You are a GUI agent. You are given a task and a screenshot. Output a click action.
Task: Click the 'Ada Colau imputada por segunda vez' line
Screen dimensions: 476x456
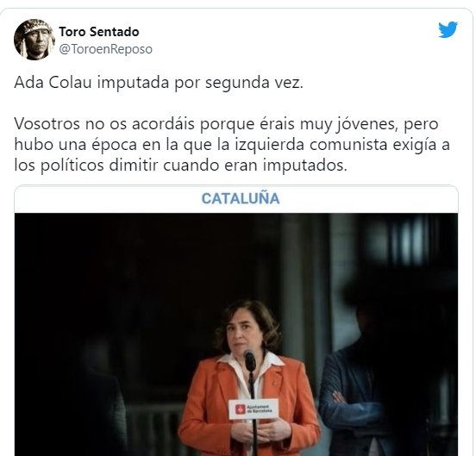pos(159,83)
